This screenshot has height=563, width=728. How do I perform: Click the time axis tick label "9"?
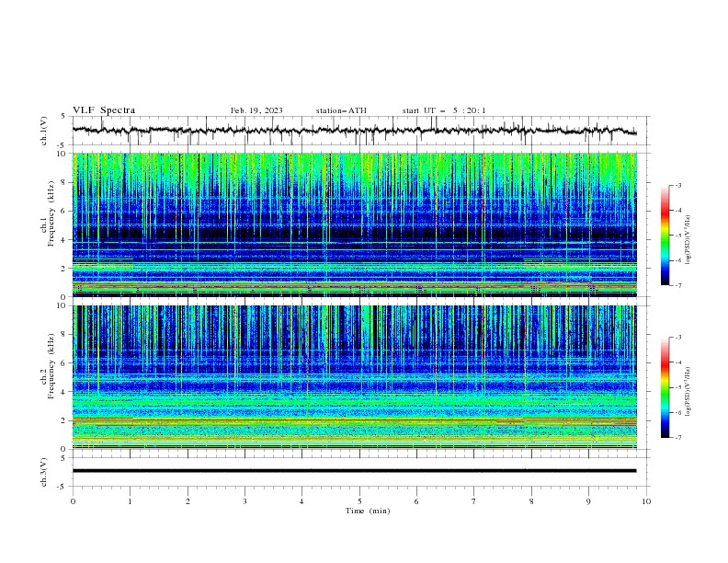[588, 501]
